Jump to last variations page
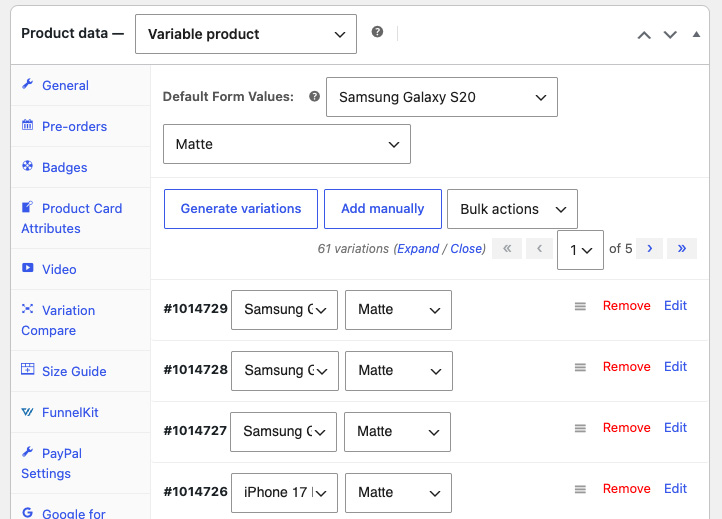The image size is (722, 519). 682,249
